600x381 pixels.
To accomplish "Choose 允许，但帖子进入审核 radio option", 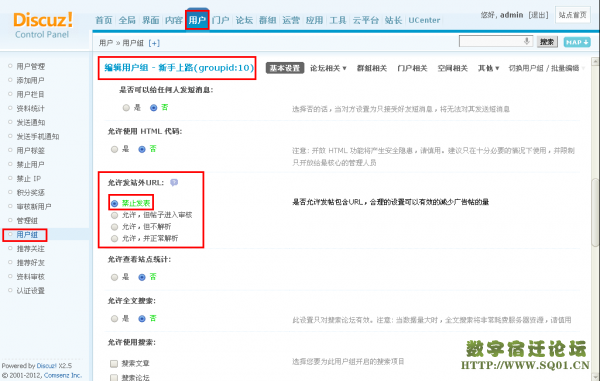I will point(114,215).
